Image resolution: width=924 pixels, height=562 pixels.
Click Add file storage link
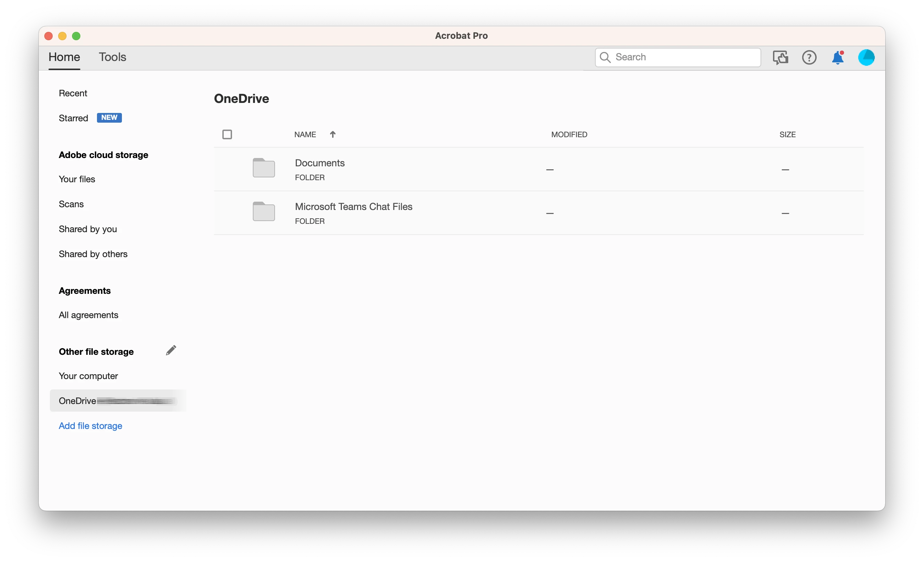(90, 426)
